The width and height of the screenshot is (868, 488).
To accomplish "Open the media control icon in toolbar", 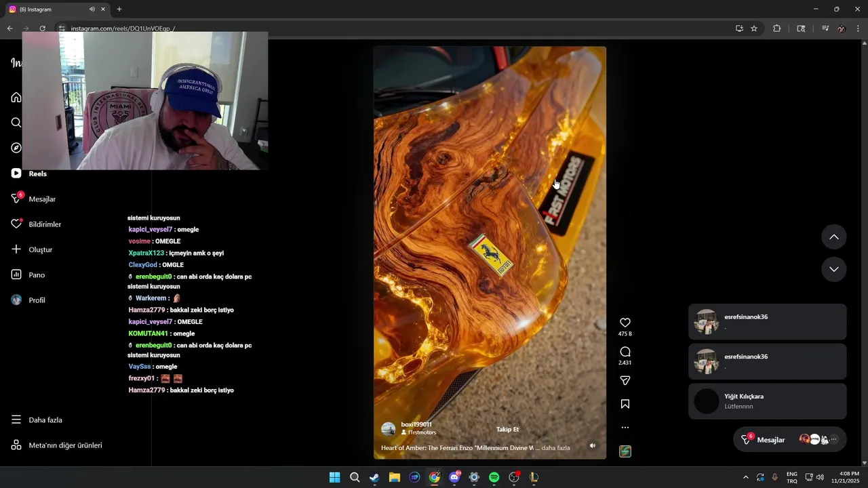I will pyautogui.click(x=825, y=28).
